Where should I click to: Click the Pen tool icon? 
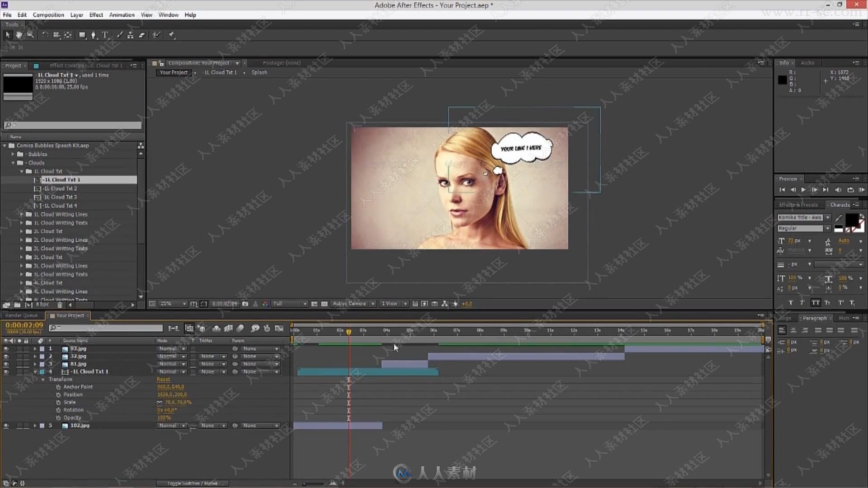pos(94,34)
